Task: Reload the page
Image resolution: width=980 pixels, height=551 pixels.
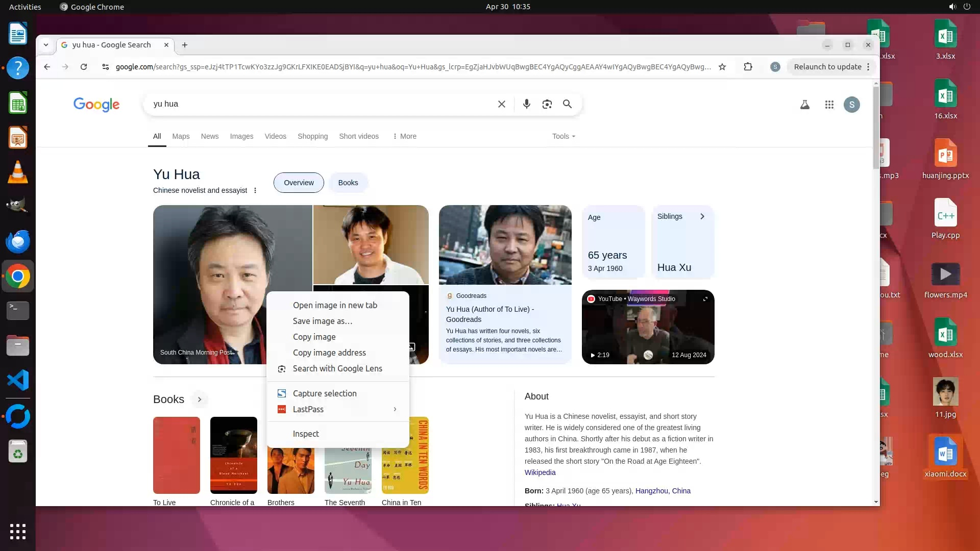Action: [x=84, y=67]
